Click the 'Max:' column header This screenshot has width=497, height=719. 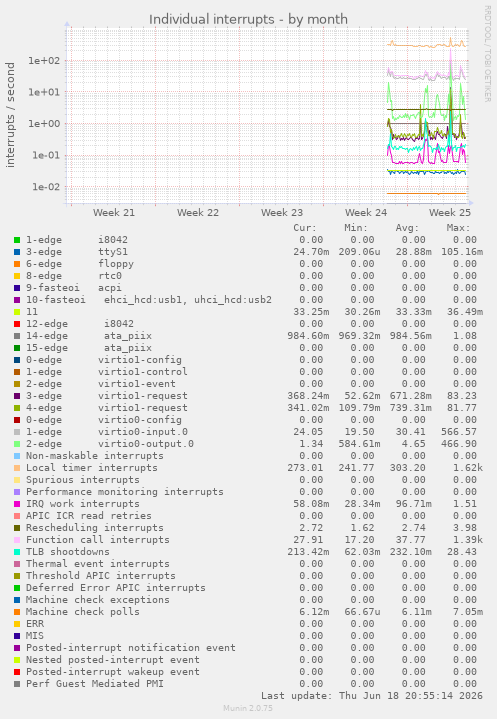(458, 228)
